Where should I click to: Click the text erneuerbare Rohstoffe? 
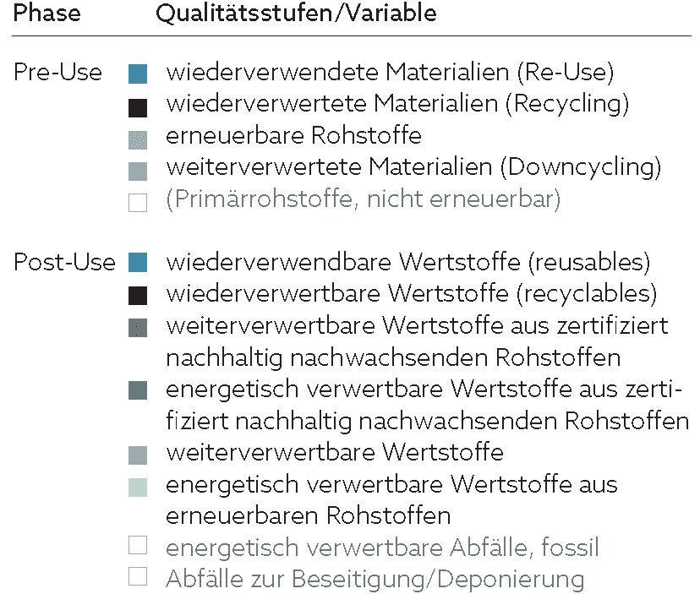293,136
